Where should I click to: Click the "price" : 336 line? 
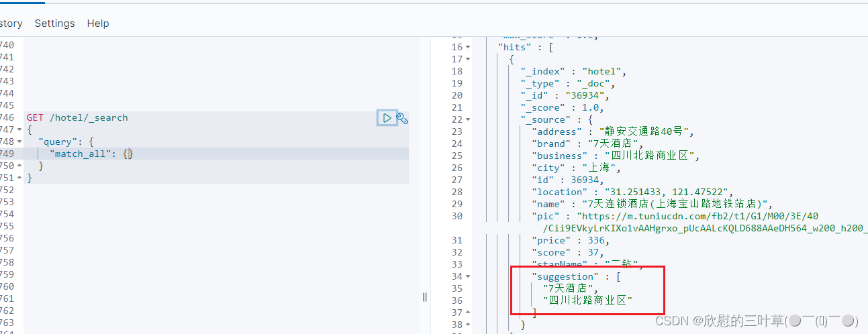[570, 240]
